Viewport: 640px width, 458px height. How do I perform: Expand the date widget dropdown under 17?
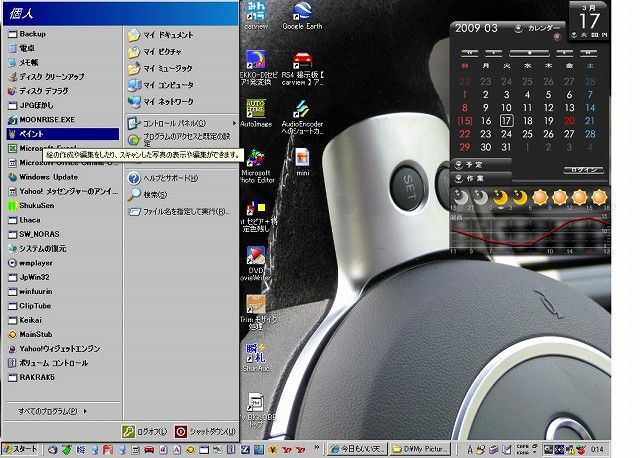point(574,35)
